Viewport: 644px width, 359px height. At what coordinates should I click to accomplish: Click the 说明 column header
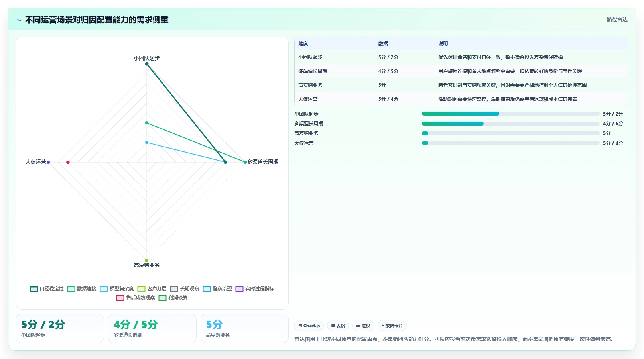coord(443,44)
